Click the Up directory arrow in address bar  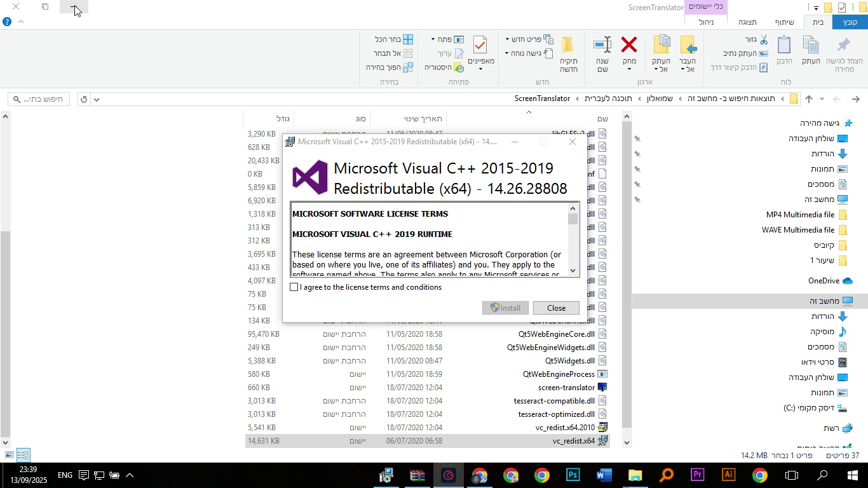[808, 98]
